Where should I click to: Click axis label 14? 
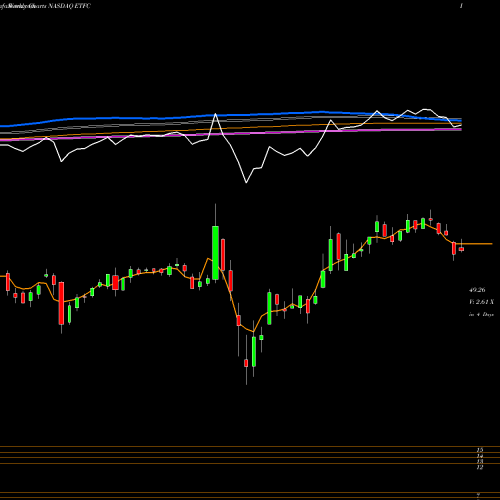click(x=480, y=456)
